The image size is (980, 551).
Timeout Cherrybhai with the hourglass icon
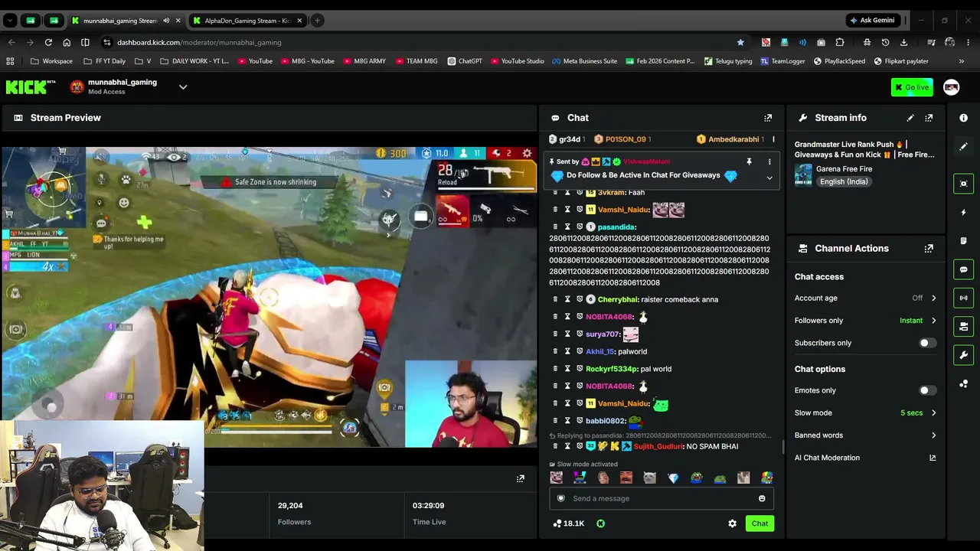(567, 299)
